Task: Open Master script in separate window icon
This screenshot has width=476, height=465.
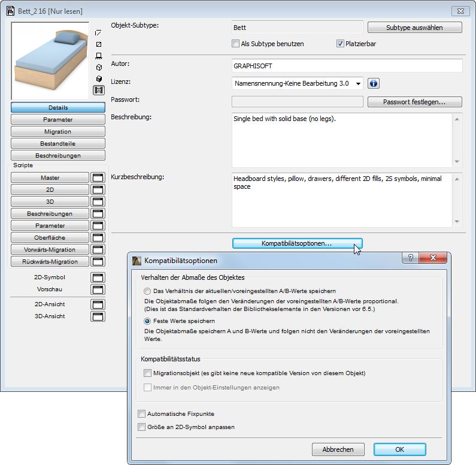Action: click(98, 178)
